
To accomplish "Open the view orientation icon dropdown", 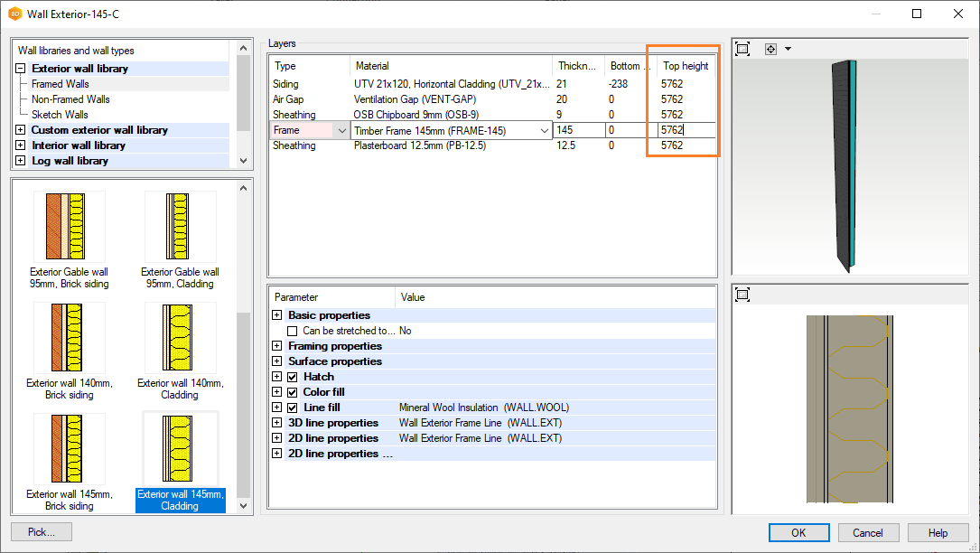I will [788, 49].
